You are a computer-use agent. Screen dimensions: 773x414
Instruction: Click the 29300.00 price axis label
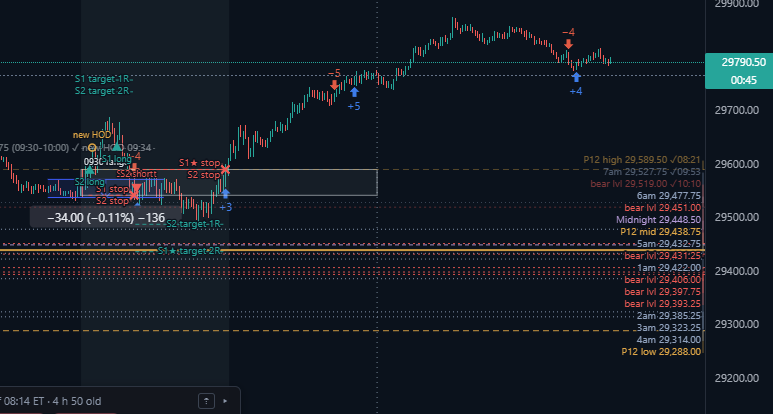click(x=737, y=324)
